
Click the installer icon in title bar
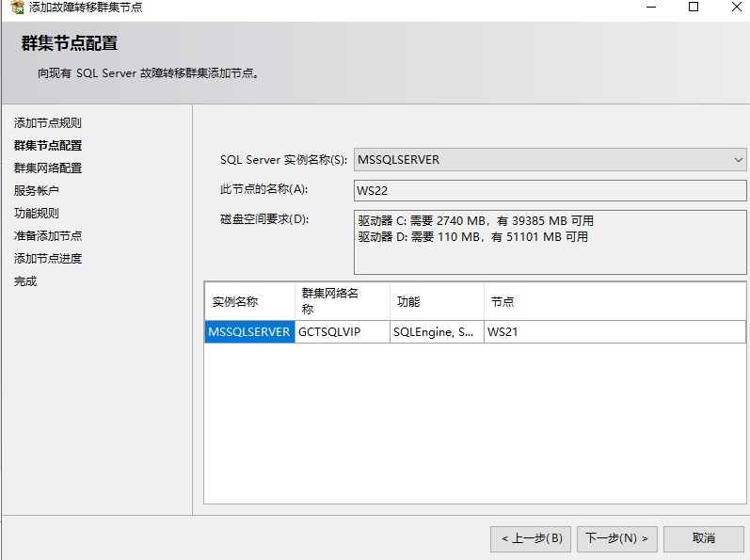click(17, 8)
